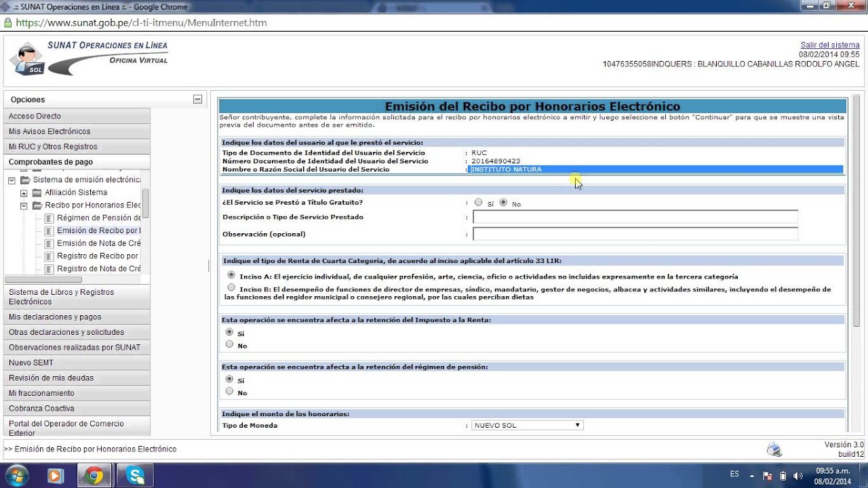Choose Inciso A renta type option
The height and width of the screenshot is (488, 868).
[x=231, y=275]
